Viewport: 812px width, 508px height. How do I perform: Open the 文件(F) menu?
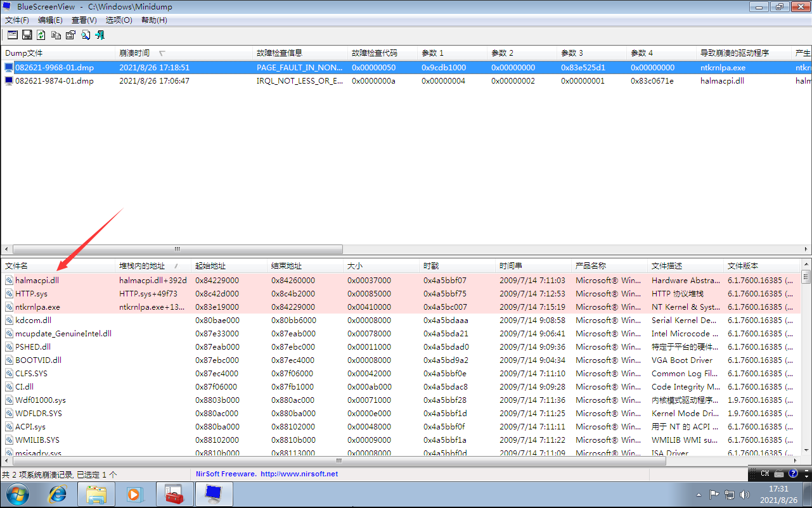17,20
